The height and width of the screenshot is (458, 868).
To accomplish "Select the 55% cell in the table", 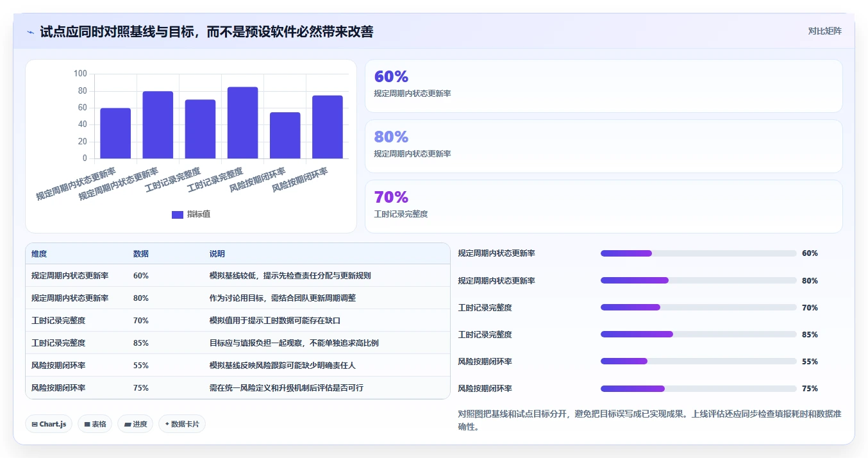I will (141, 366).
